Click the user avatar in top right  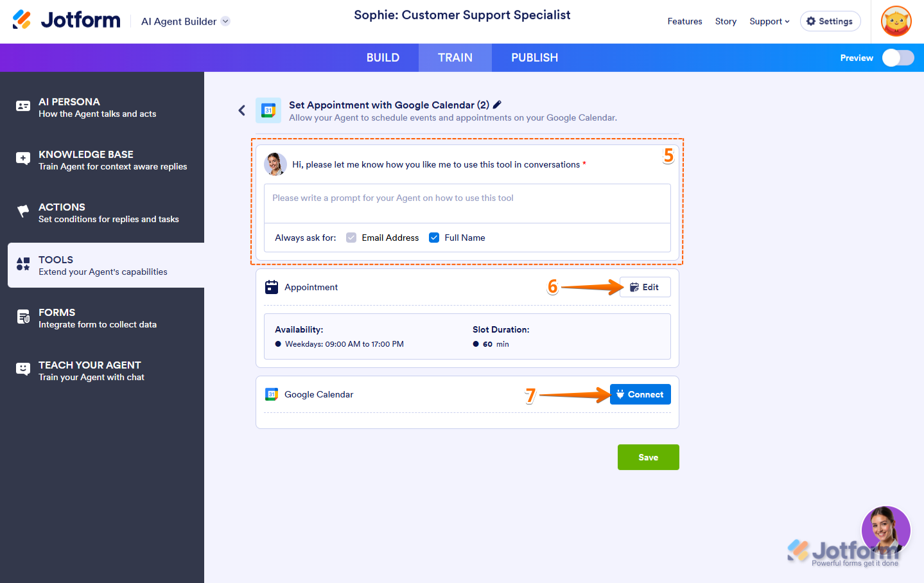896,21
